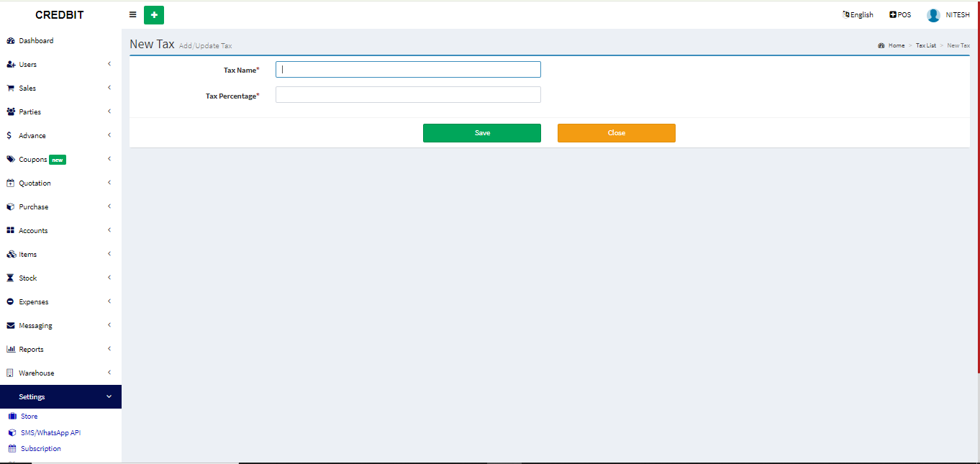
Task: Expand the Advance menu chevron
Action: click(109, 135)
